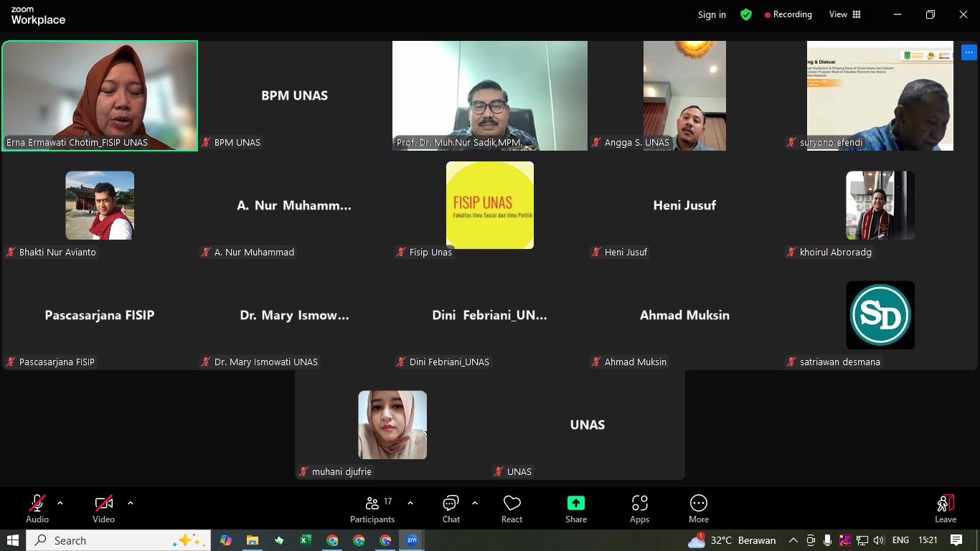Screen dimensions: 980x551
Task: Select the Pascasarjana FISIP participant tile
Action: tap(100, 315)
